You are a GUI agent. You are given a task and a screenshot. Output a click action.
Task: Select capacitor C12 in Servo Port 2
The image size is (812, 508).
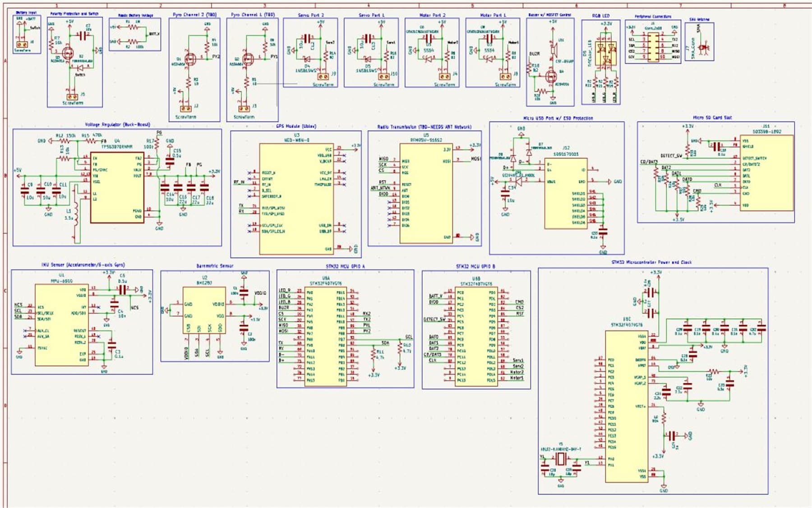coord(307,39)
